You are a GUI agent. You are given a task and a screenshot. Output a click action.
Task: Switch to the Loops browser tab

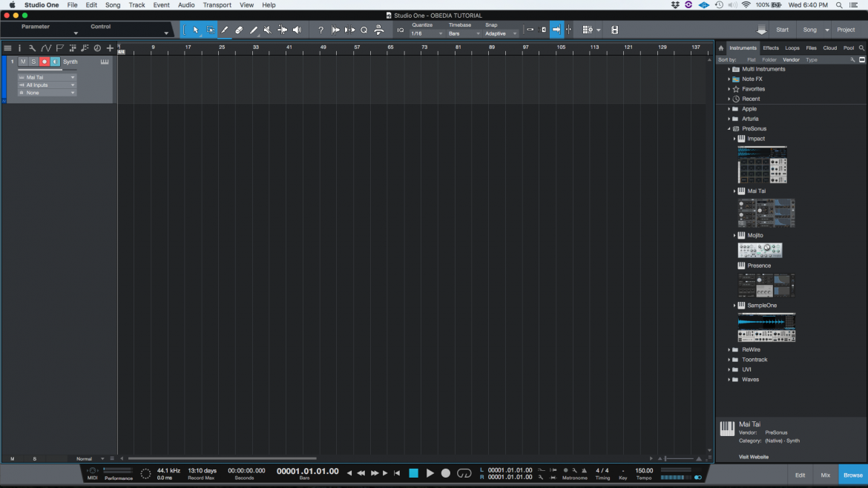[x=792, y=48]
